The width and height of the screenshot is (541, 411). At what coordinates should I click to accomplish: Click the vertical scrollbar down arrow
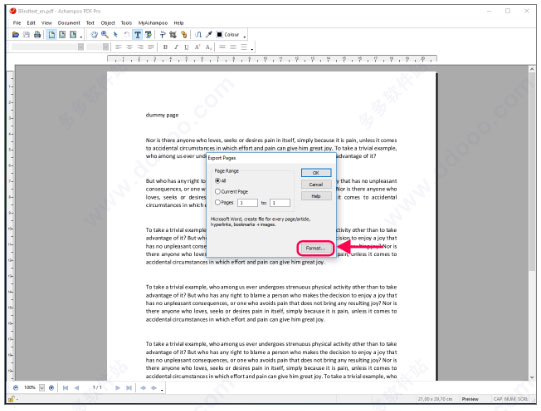pos(532,377)
